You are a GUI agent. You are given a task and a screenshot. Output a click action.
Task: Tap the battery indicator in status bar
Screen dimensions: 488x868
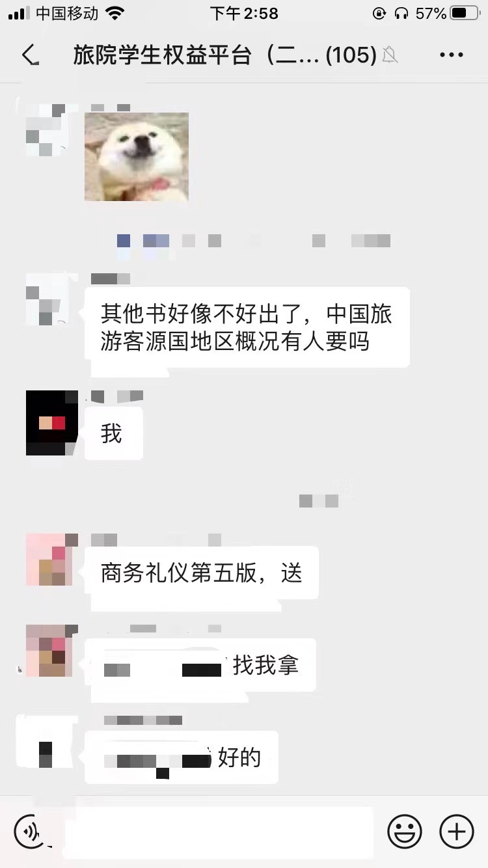pos(465,13)
